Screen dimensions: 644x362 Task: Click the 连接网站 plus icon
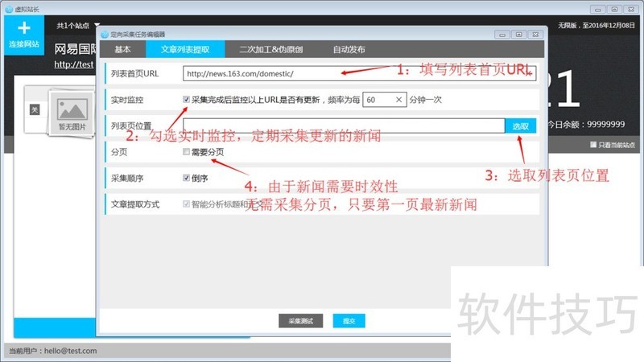click(x=24, y=28)
